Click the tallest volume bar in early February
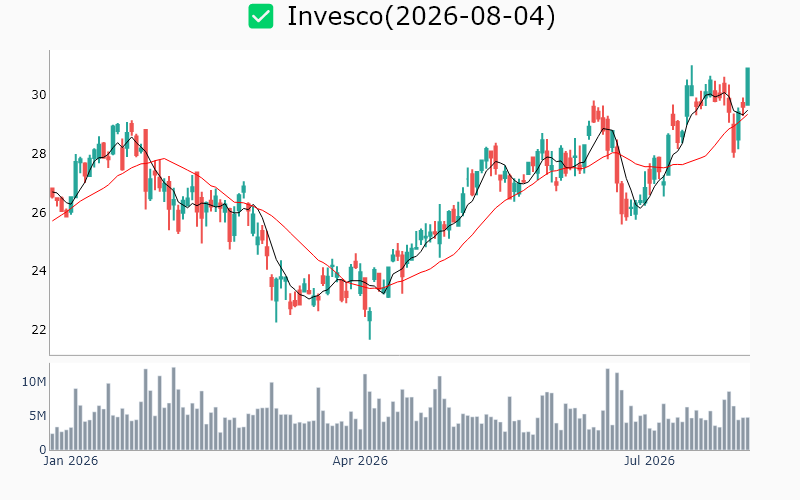Screen dimensions: 800x500 point(173,409)
